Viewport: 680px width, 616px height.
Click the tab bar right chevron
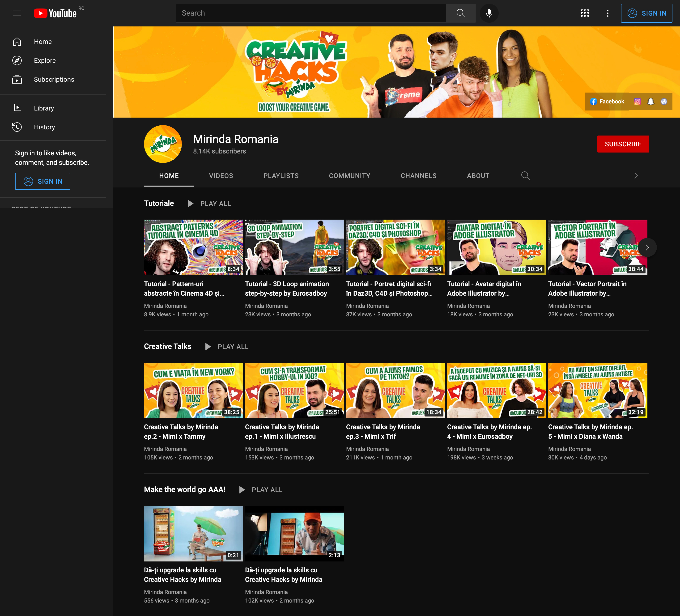coord(636,176)
